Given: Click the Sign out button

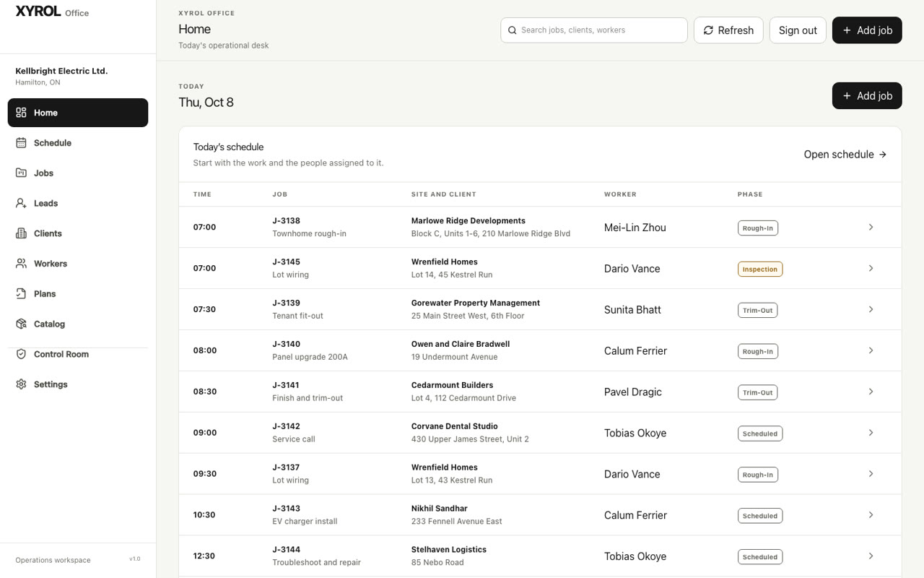Looking at the screenshot, I should 798,30.
